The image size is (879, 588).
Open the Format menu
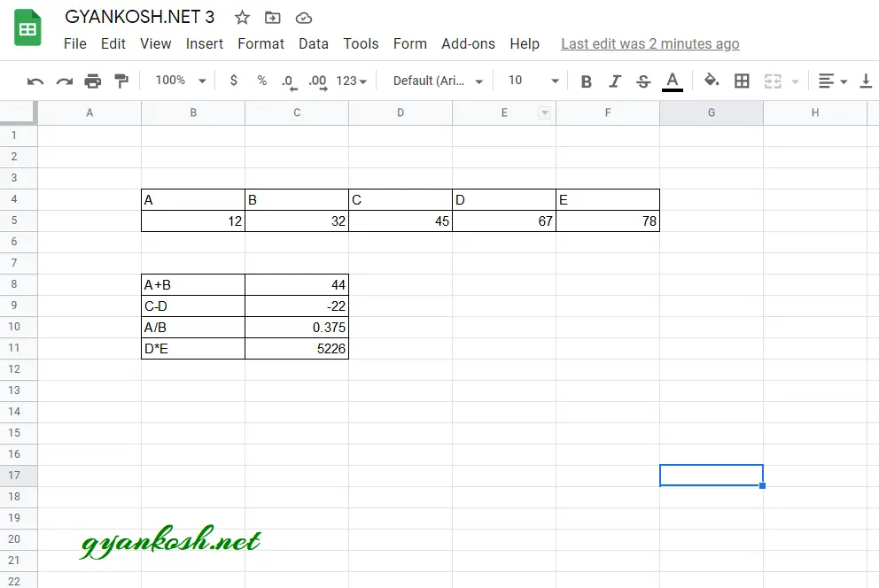[261, 43]
